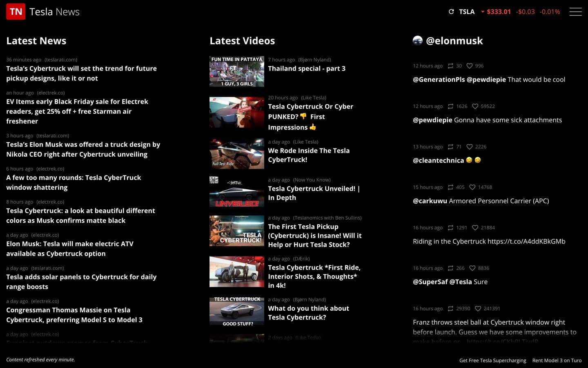Click the @carkuwu mention
The height and width of the screenshot is (368, 588).
coord(430,201)
